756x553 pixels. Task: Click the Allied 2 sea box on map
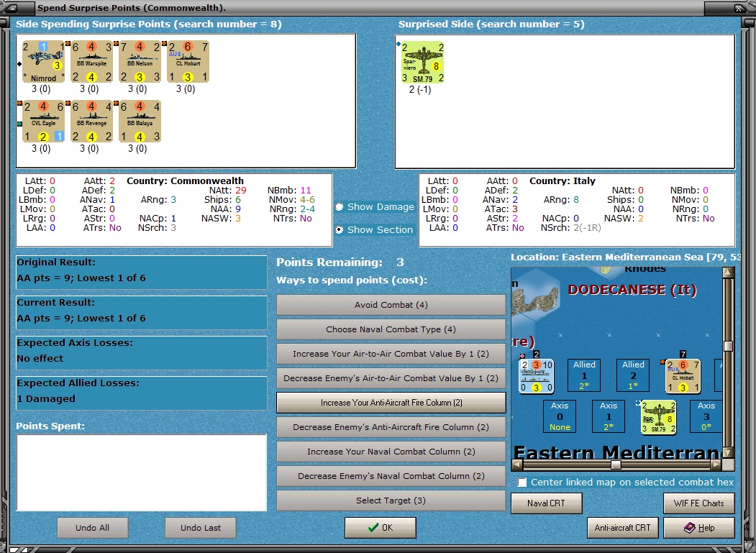pyautogui.click(x=633, y=375)
